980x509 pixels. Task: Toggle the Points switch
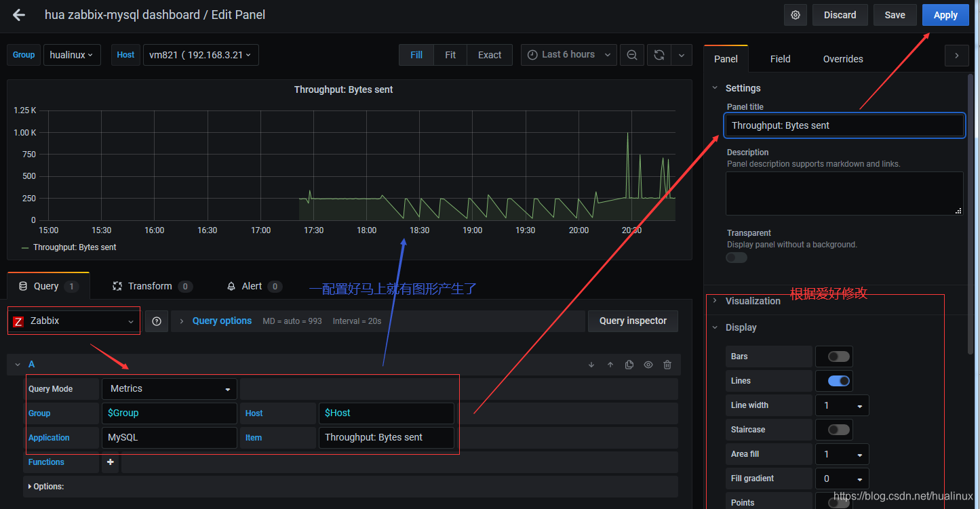(x=839, y=502)
